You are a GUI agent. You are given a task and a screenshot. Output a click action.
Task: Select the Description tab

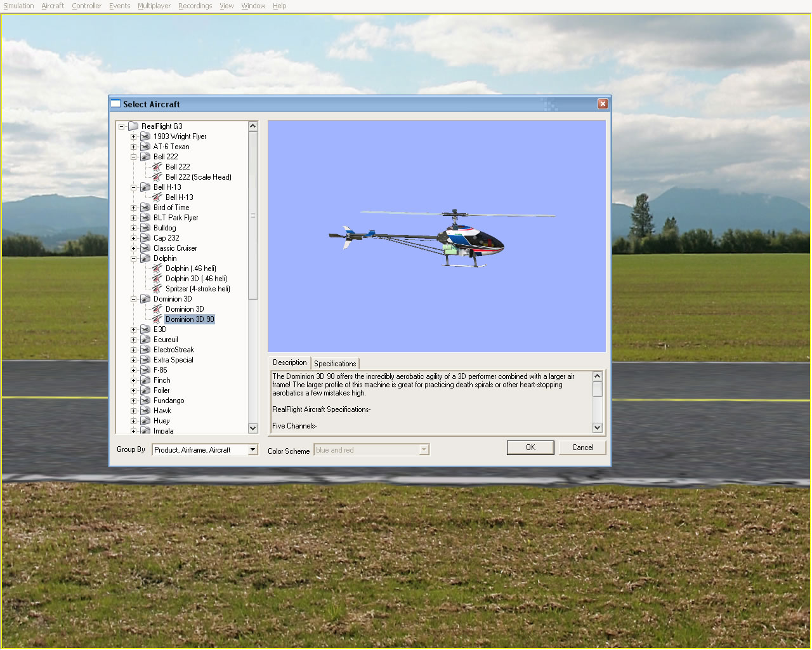(x=290, y=362)
